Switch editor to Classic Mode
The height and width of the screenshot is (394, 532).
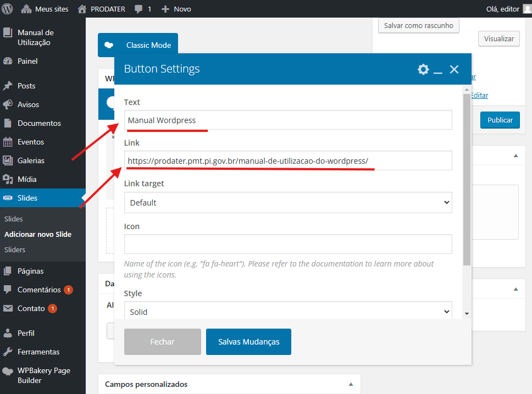[x=138, y=45]
